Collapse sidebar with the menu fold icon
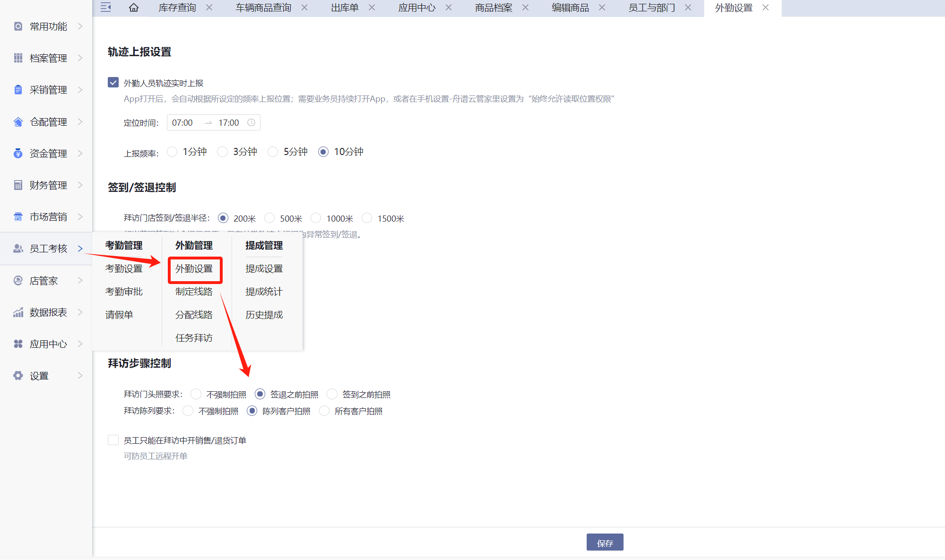Viewport: 945px width, 560px height. click(106, 8)
